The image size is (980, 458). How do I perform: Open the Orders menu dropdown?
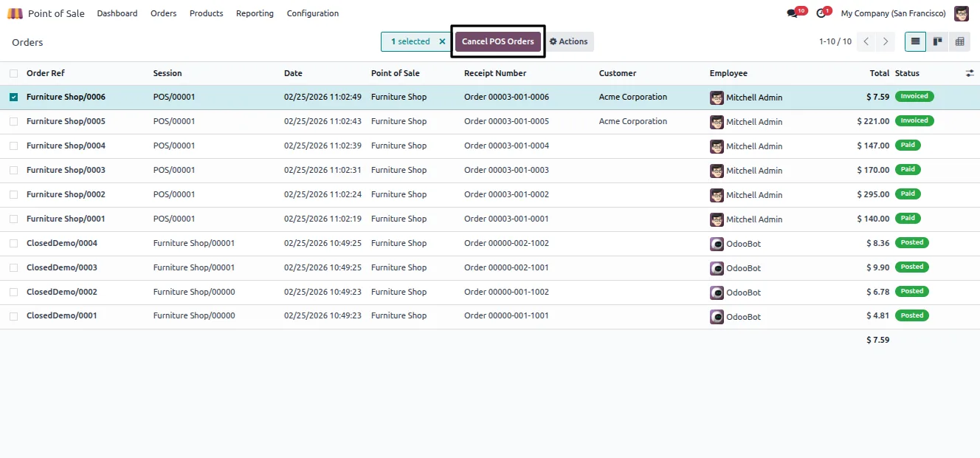tap(163, 13)
